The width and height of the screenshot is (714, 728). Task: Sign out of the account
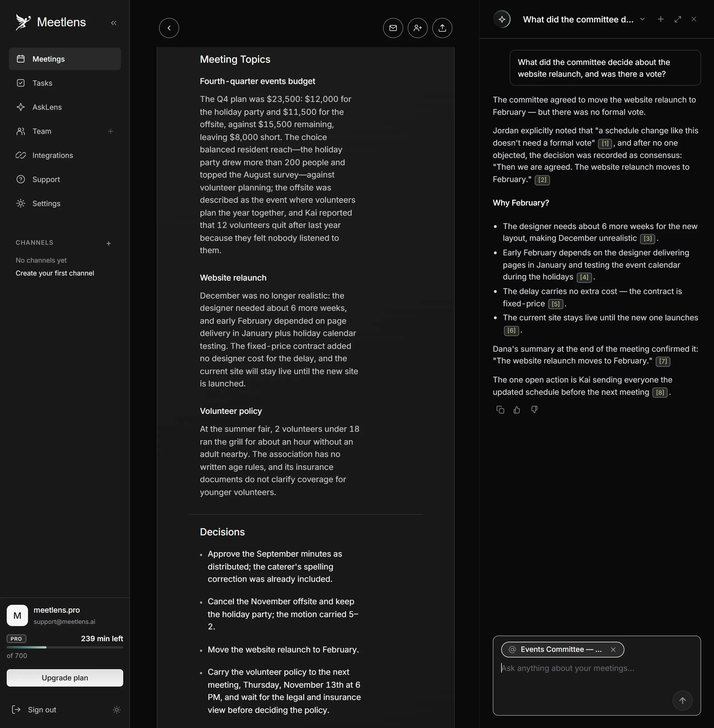(34, 710)
